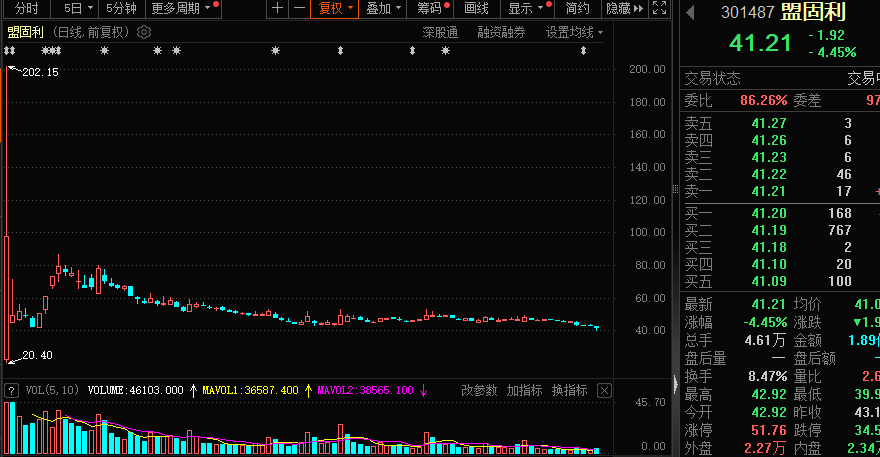
Task: Click 融资融券 margin trading tag
Action: [x=501, y=33]
